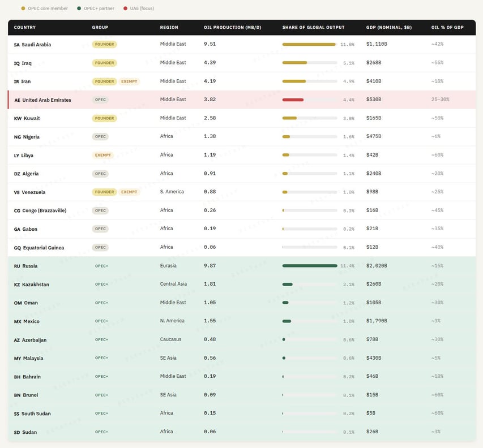The width and height of the screenshot is (483, 448).
Task: Click the EXEMPT badge in Libya row
Action: pyautogui.click(x=102, y=155)
